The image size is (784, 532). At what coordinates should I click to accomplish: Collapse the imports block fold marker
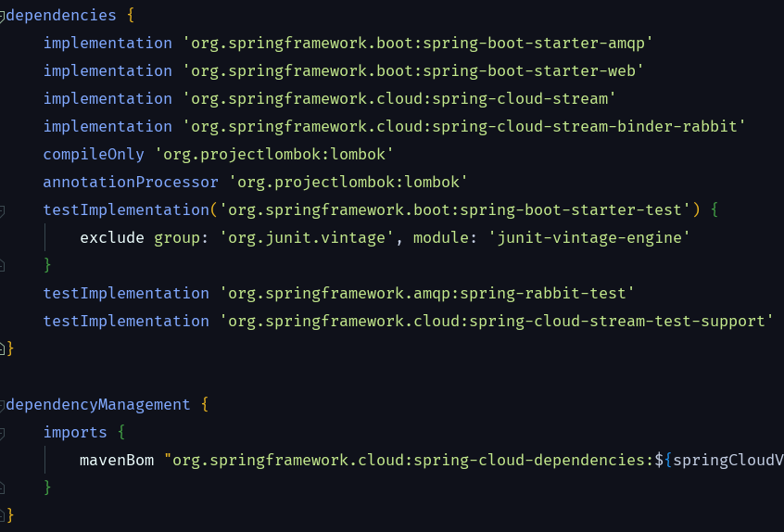[x=2, y=433]
